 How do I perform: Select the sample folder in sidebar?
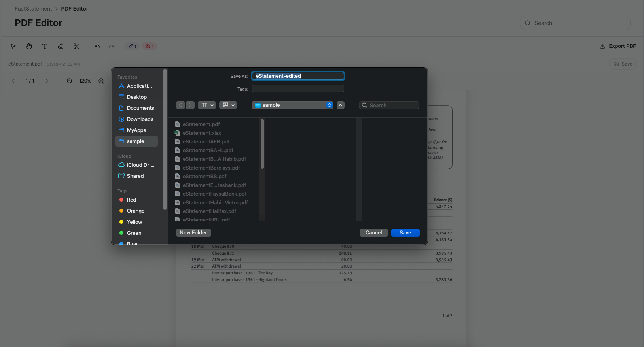click(136, 141)
